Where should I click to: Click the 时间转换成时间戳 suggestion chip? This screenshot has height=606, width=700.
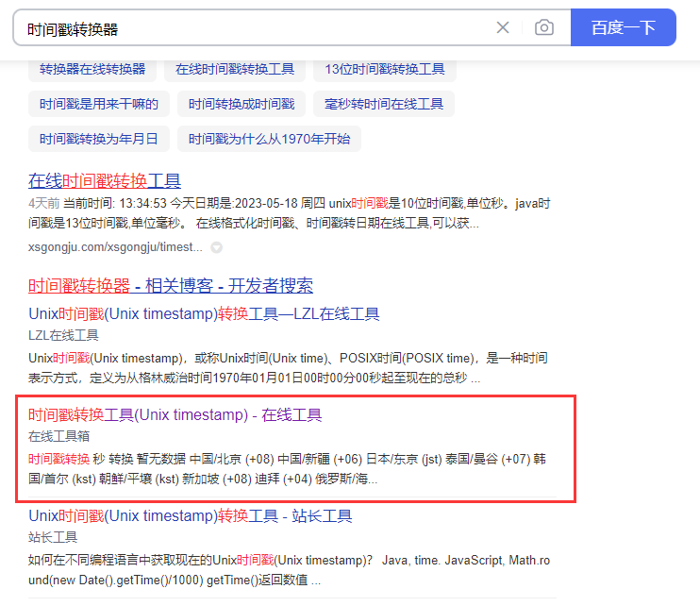242,104
